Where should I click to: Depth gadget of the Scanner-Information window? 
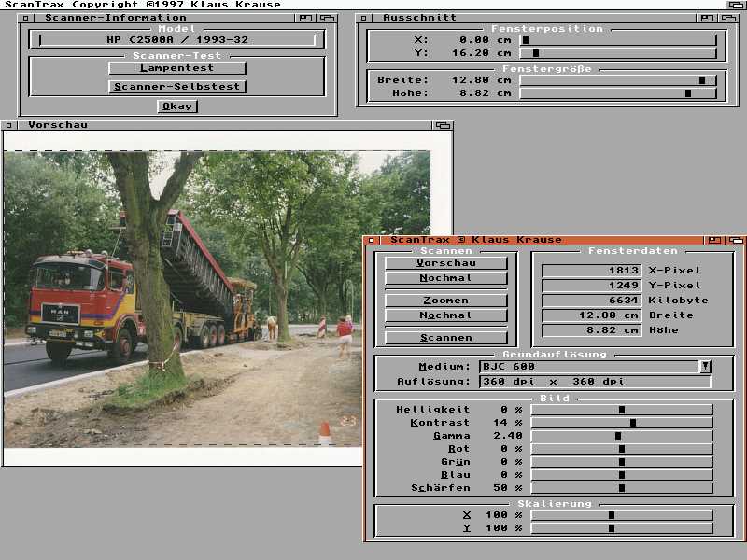click(328, 18)
